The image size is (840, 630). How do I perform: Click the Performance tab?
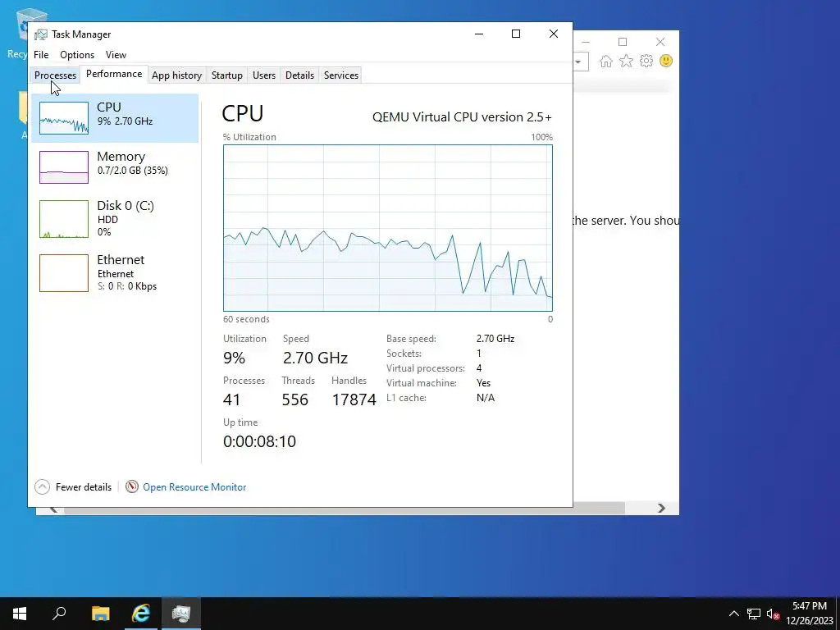coord(114,74)
